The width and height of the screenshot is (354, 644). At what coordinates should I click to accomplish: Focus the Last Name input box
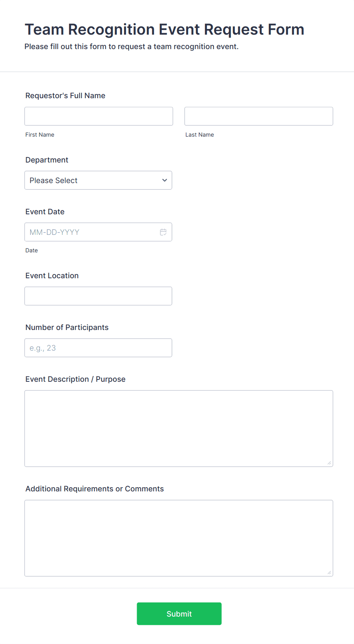[x=258, y=116]
